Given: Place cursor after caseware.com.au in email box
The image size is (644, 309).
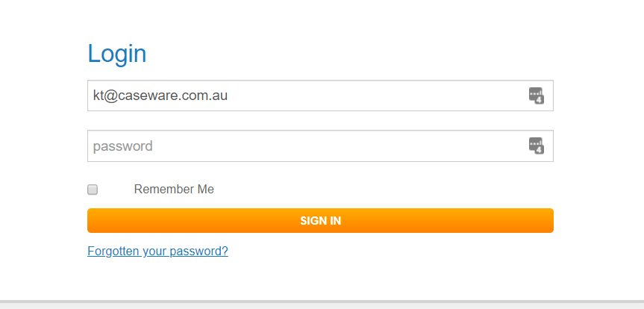Looking at the screenshot, I should (x=229, y=96).
